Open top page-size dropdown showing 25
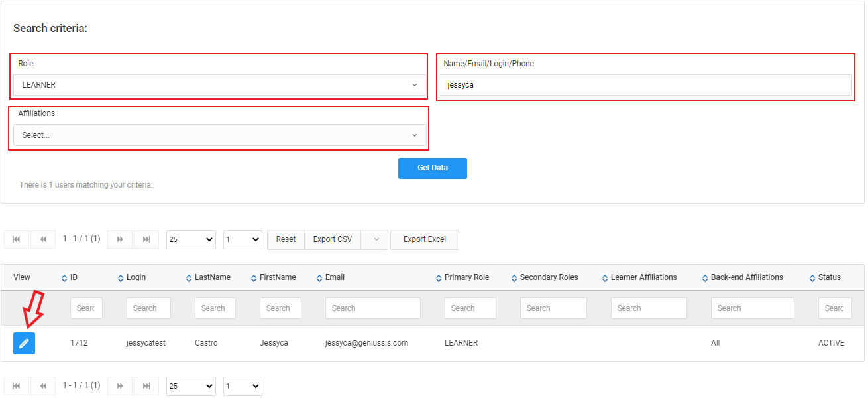The image size is (868, 398). (191, 240)
